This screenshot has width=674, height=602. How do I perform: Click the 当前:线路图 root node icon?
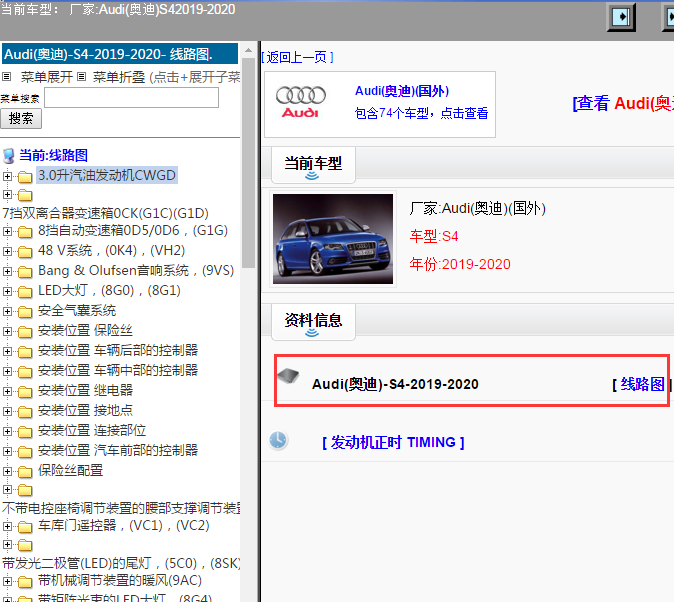coord(9,156)
